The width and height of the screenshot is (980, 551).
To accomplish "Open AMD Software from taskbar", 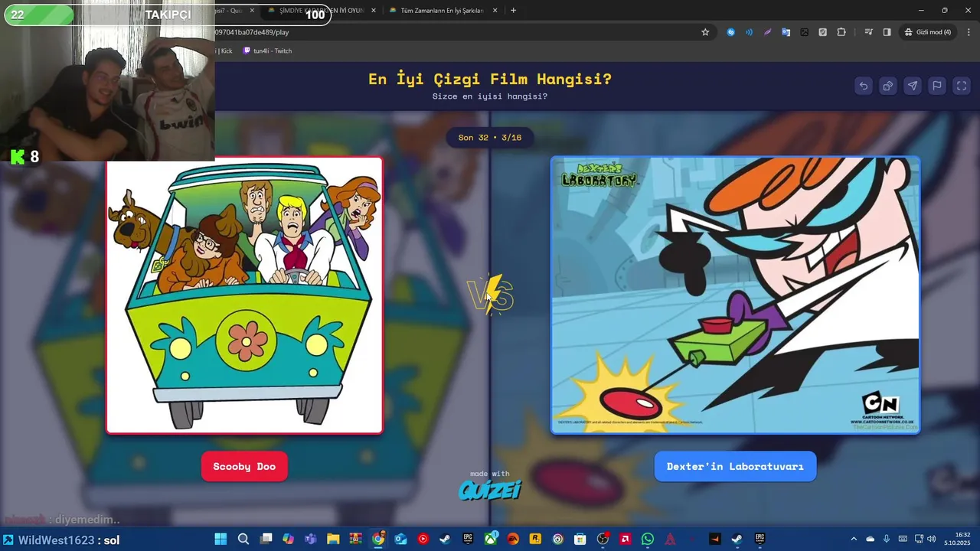I will [625, 539].
